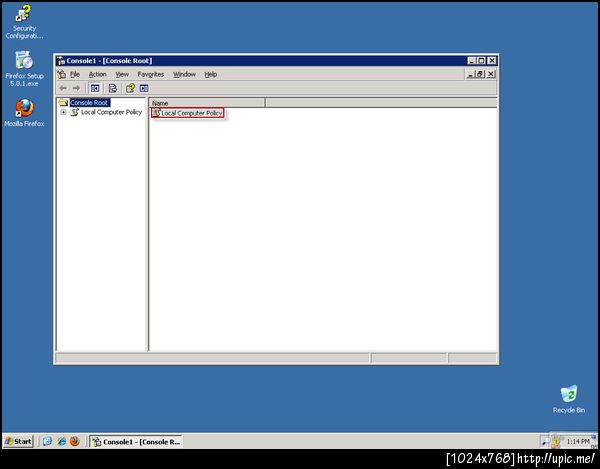Screen dimensions: 600x469
Task: Open the Action menu
Action: (98, 74)
